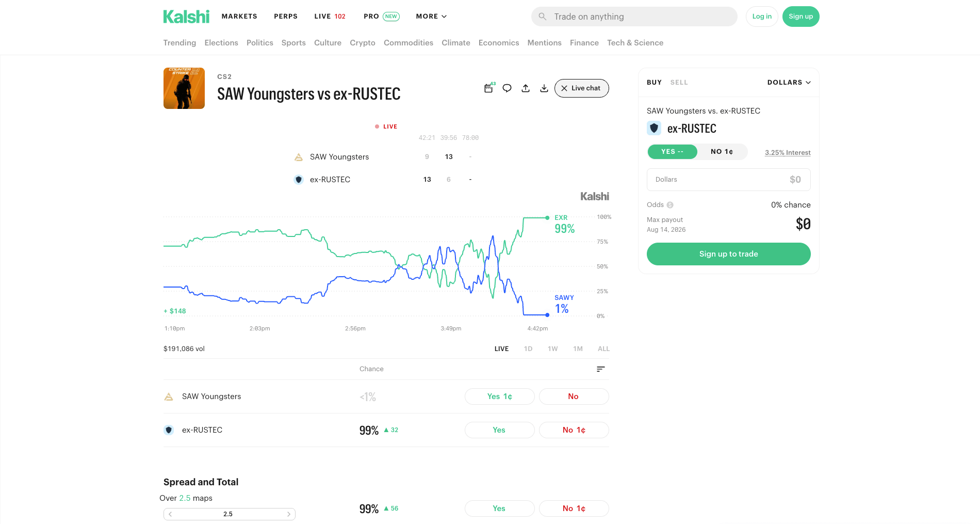Focus the Dollars amount input field

[728, 180]
